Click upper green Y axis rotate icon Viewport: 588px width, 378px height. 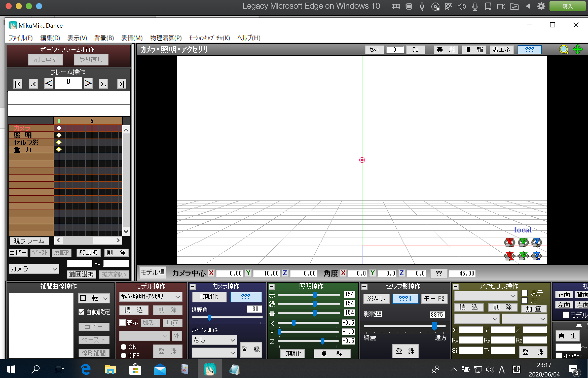click(523, 242)
